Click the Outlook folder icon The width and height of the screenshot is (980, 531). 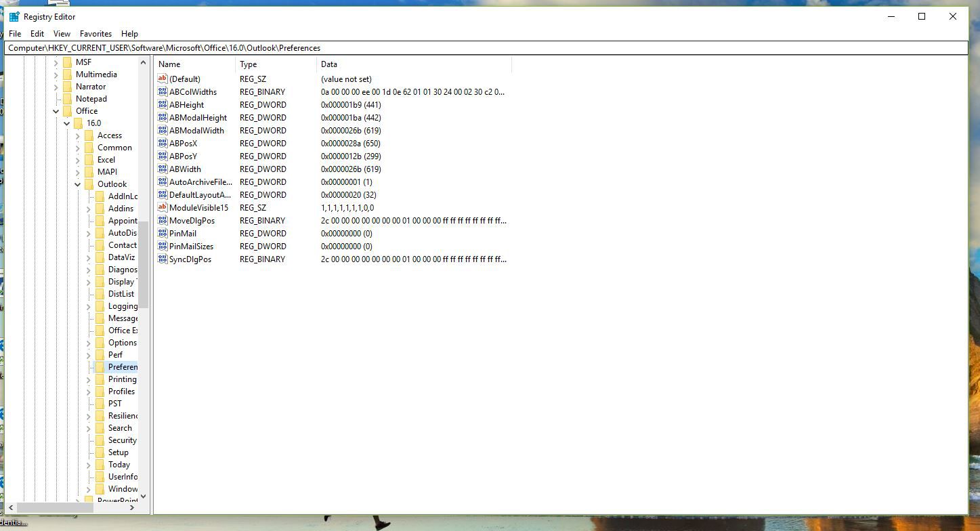pos(89,184)
